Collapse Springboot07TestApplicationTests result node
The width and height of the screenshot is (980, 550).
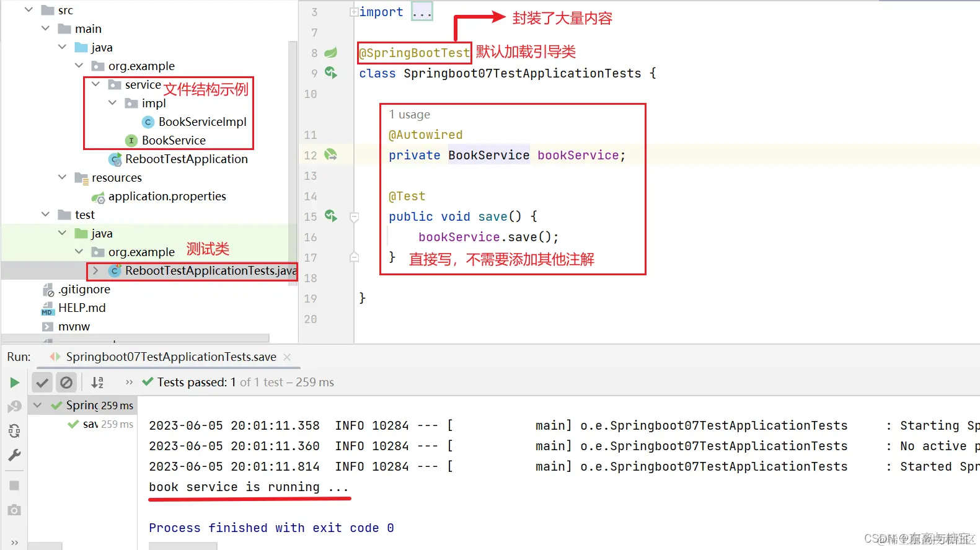pos(37,405)
